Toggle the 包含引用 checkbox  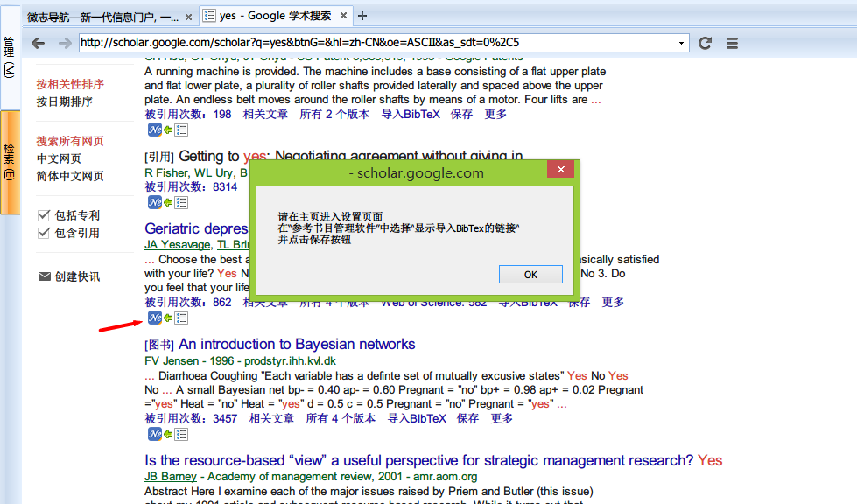(x=44, y=233)
